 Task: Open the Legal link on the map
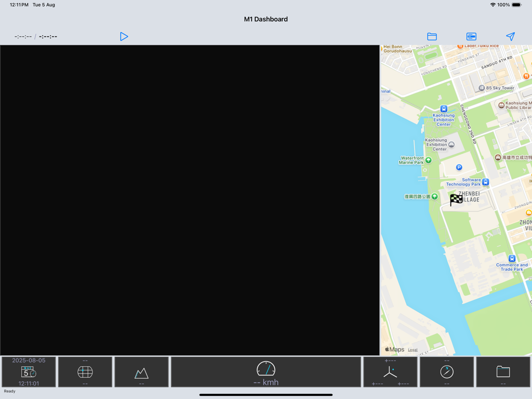[x=413, y=350]
